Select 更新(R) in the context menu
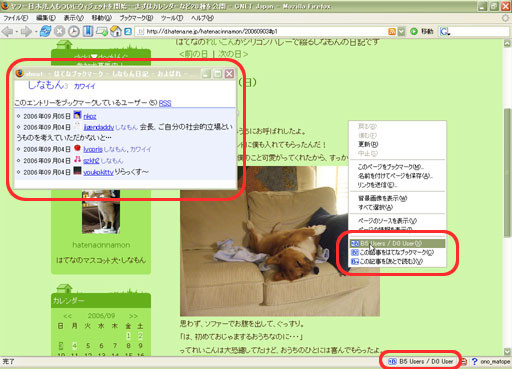This screenshot has height=369, width=512. (397, 144)
